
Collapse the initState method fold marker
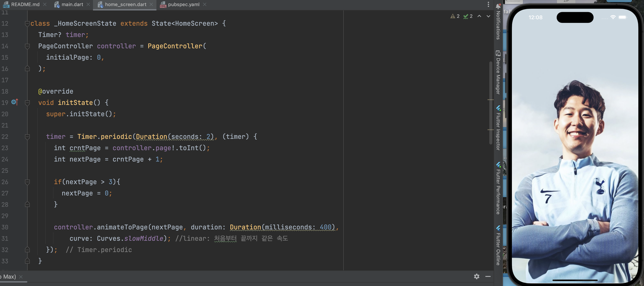[x=27, y=103]
